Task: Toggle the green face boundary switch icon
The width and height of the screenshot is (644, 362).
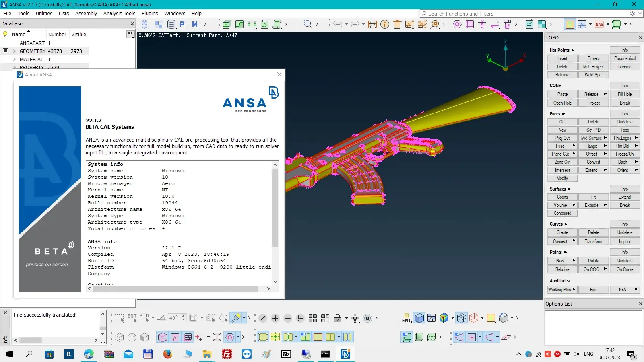Action: (x=407, y=337)
